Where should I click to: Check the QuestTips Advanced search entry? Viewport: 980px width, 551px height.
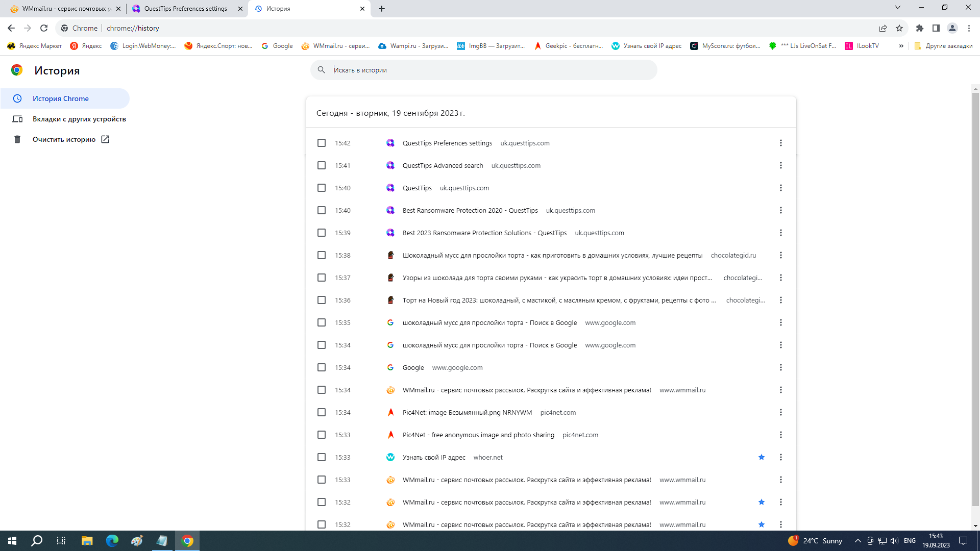pyautogui.click(x=322, y=165)
